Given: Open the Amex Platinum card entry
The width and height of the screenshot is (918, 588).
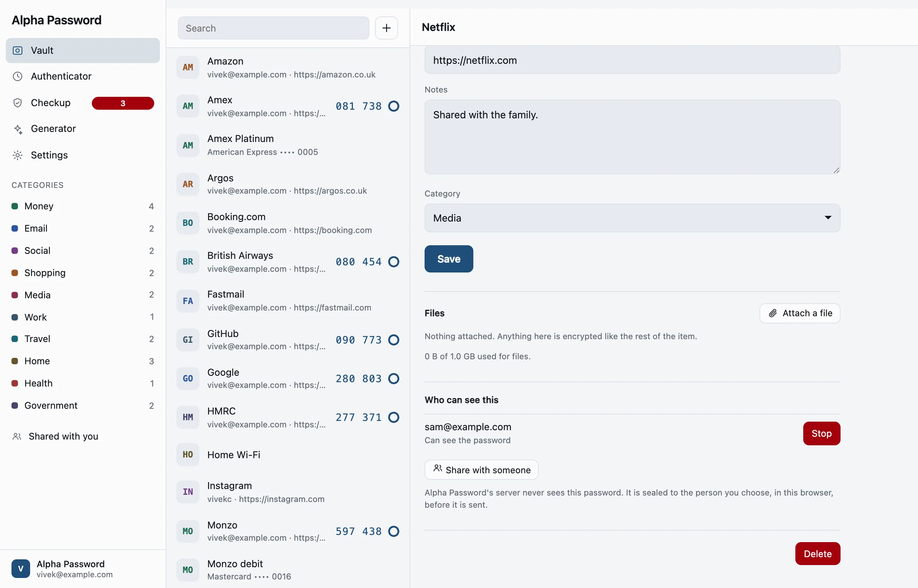Looking at the screenshot, I should 288,146.
